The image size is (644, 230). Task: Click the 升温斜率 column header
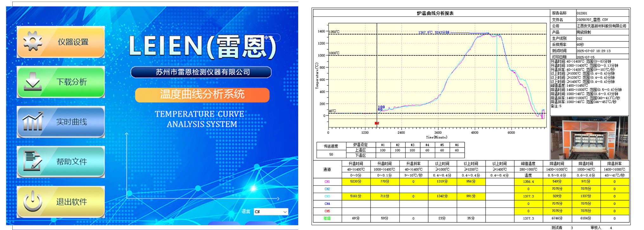click(413, 164)
